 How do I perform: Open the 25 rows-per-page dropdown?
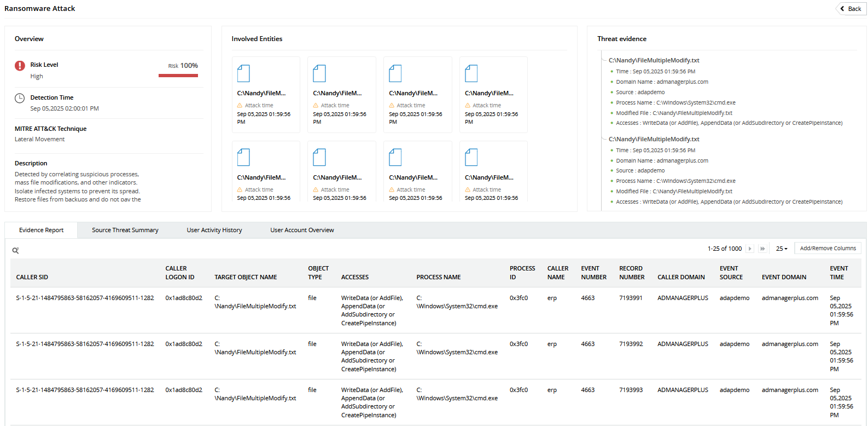tap(782, 249)
